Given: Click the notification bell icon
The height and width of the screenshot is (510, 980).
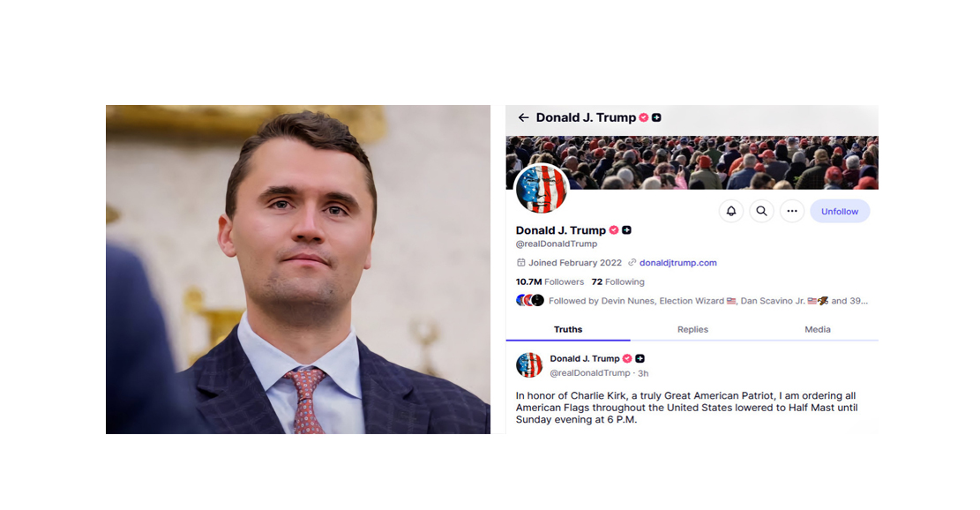Looking at the screenshot, I should (x=730, y=211).
